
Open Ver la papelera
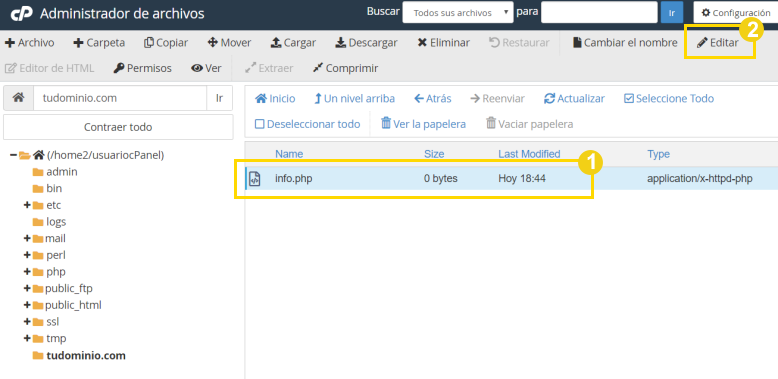(423, 124)
